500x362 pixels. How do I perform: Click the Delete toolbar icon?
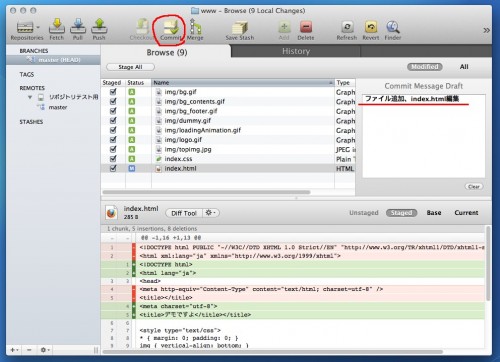tap(306, 27)
